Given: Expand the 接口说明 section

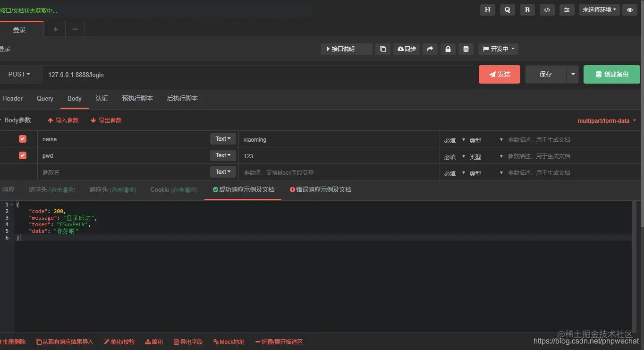Looking at the screenshot, I should tap(346, 49).
